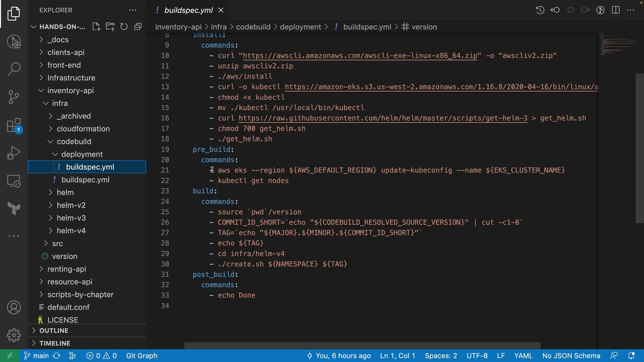Open Run and Debug view

(x=14, y=153)
